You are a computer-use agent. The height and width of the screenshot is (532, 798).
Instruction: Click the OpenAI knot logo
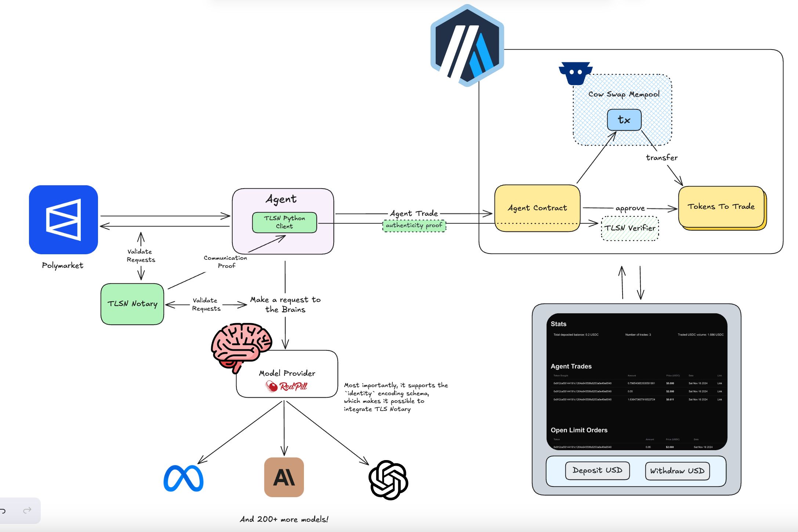[x=388, y=480]
